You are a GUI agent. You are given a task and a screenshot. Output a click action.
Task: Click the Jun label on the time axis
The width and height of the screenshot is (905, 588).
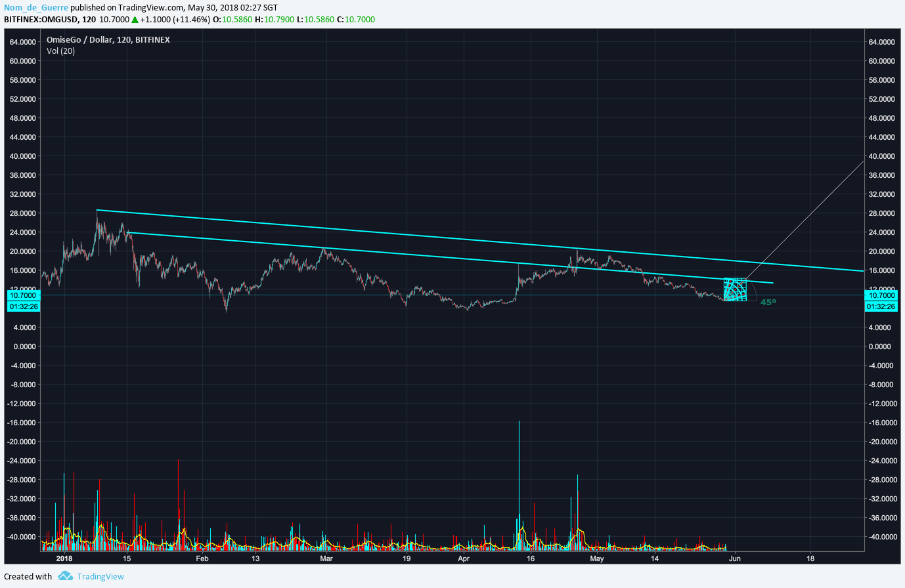735,558
